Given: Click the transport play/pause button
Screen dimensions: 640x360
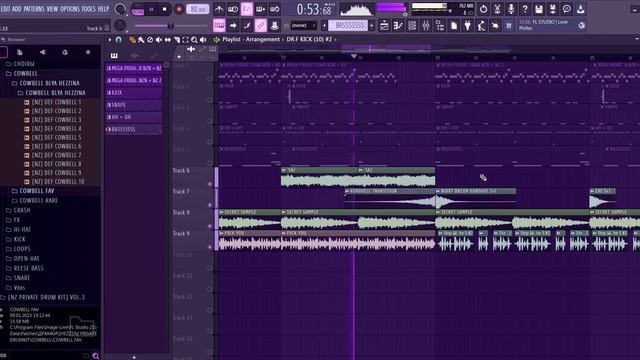Looking at the screenshot, I should (151, 9).
